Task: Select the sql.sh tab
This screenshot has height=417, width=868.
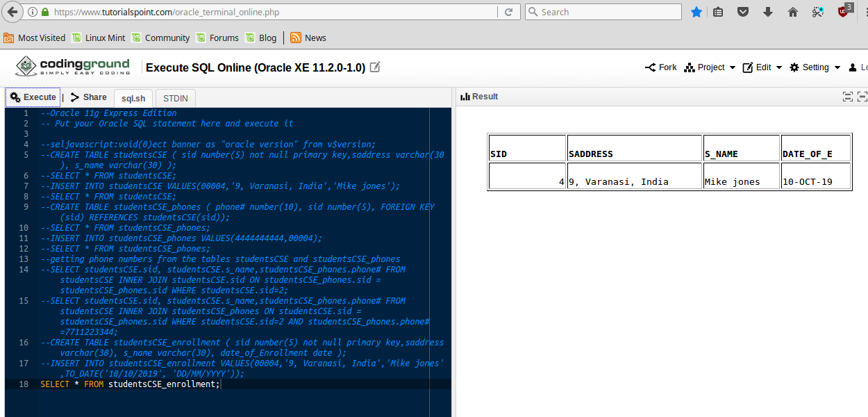Action: pos(133,98)
